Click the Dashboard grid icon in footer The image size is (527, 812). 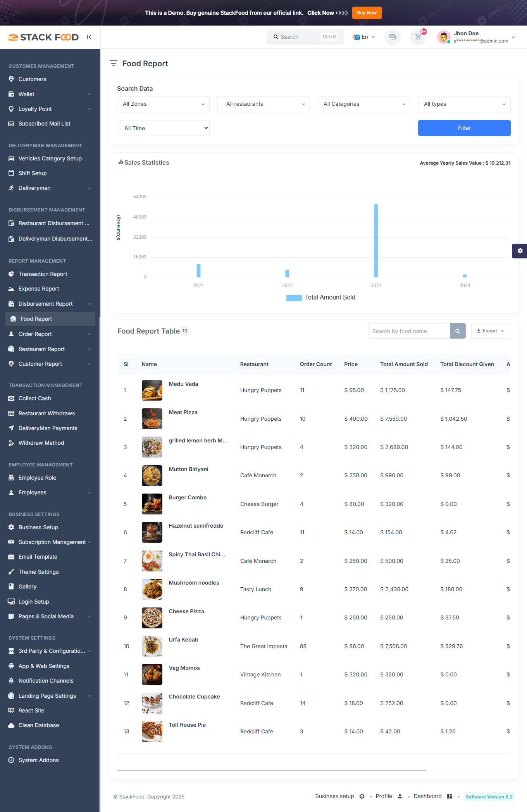(x=449, y=797)
